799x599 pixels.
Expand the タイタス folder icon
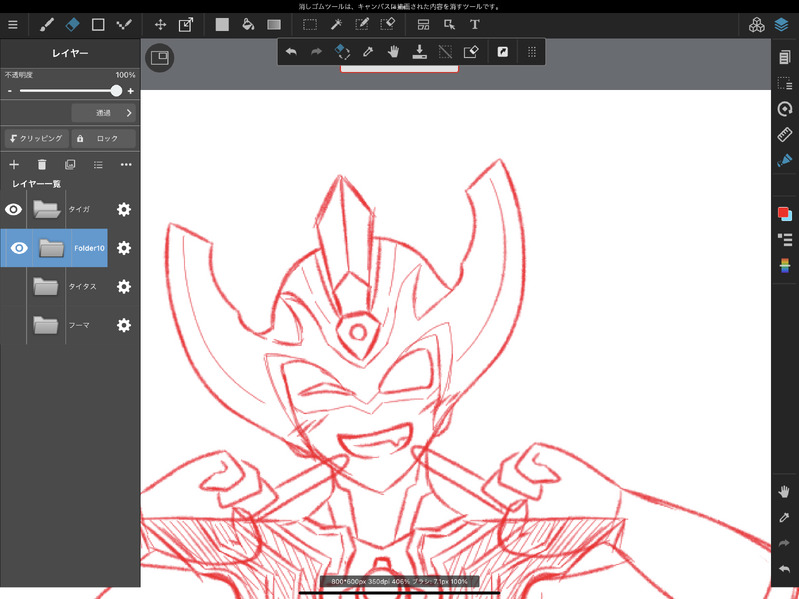[46, 286]
